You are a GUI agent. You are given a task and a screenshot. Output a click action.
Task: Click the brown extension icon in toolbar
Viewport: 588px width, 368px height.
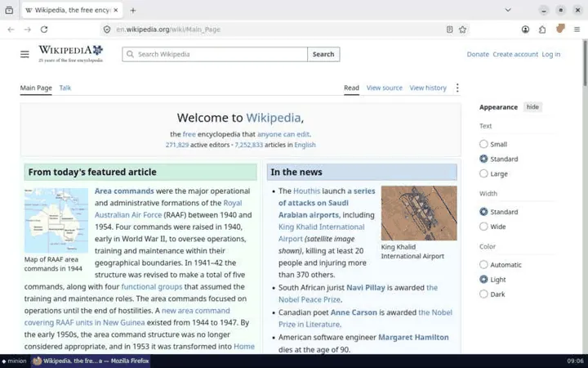pos(560,29)
